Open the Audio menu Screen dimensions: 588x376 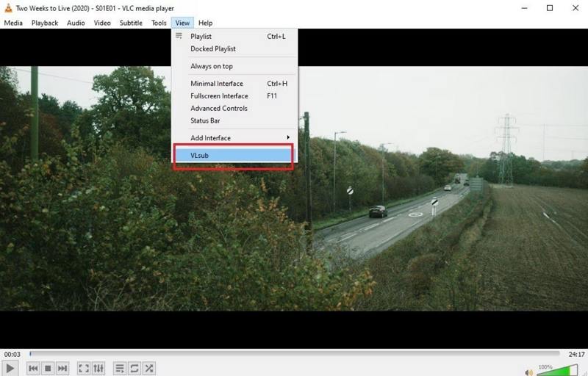click(76, 23)
